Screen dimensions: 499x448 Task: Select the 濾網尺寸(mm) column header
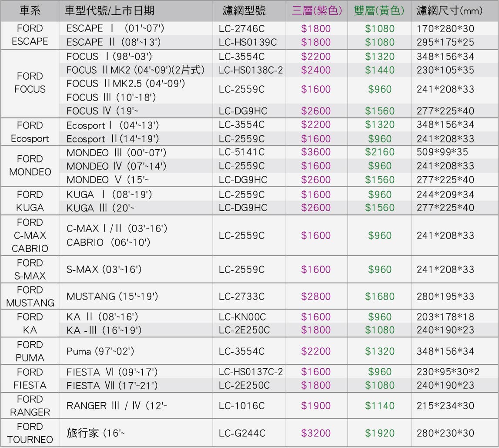tap(449, 11)
